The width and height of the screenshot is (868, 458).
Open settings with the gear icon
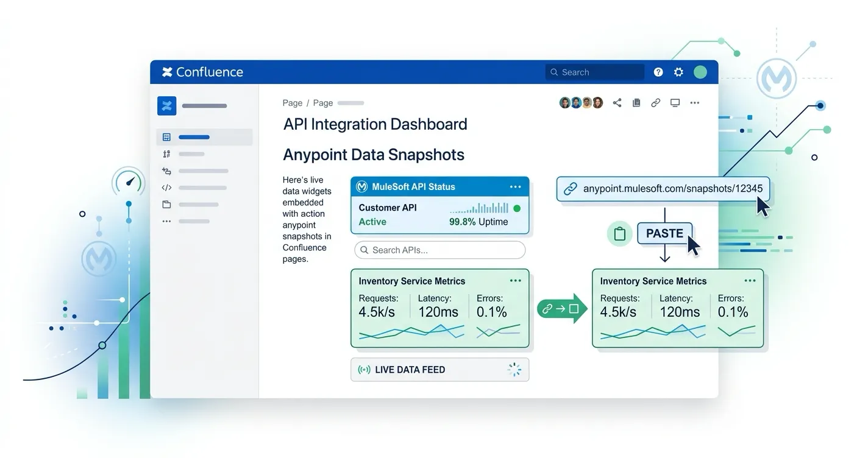[678, 72]
